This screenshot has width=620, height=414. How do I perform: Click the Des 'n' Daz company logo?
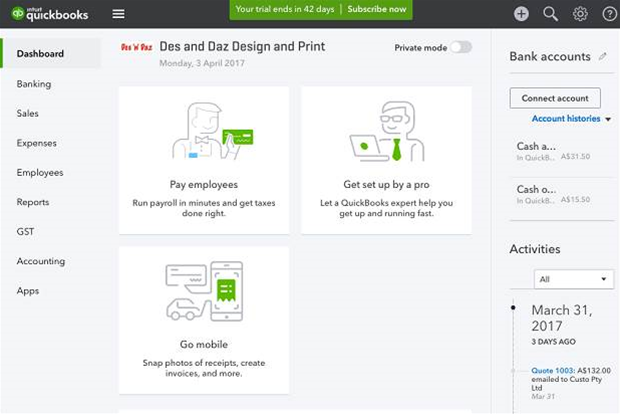(x=136, y=47)
